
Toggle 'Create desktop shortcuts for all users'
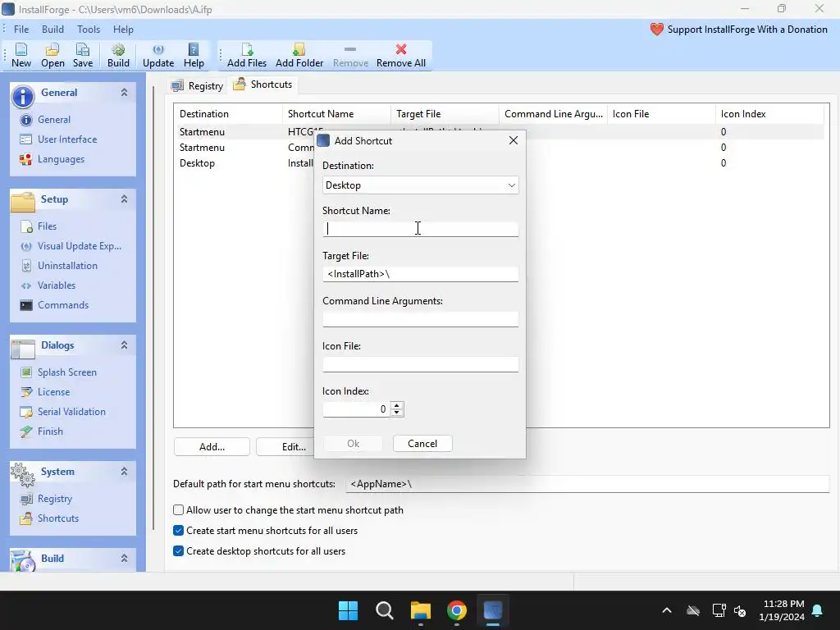tap(178, 550)
